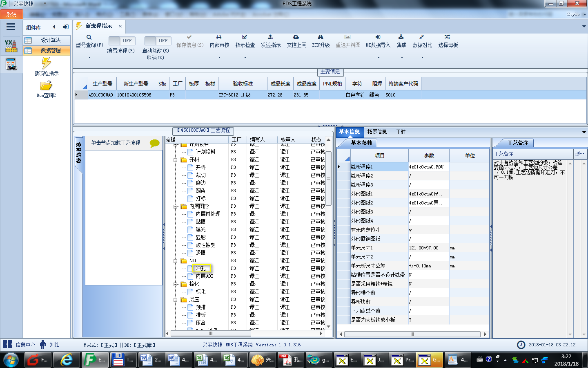Click the 数据对比 compare icon
Image resolution: width=588 pixels, height=368 pixels.
422,37
